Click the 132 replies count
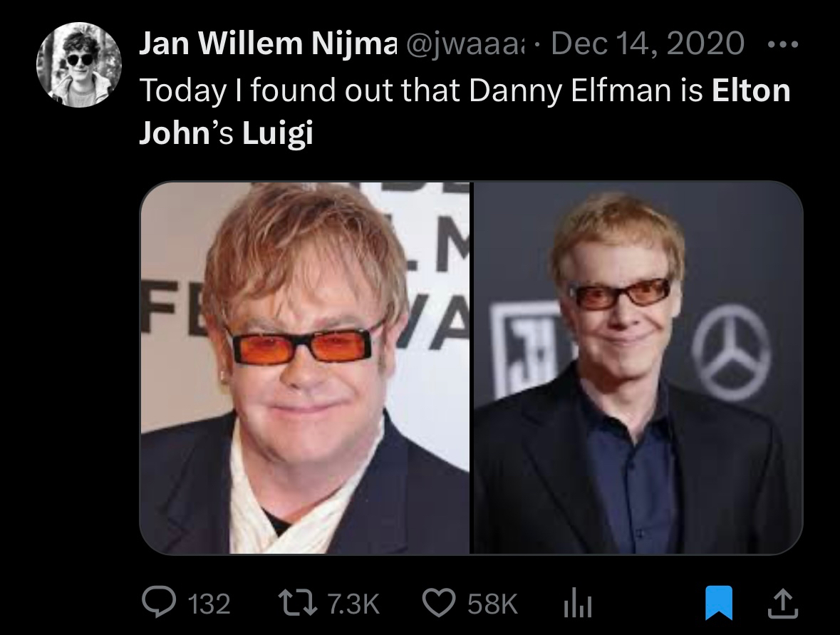The height and width of the screenshot is (635, 840). pos(209,604)
